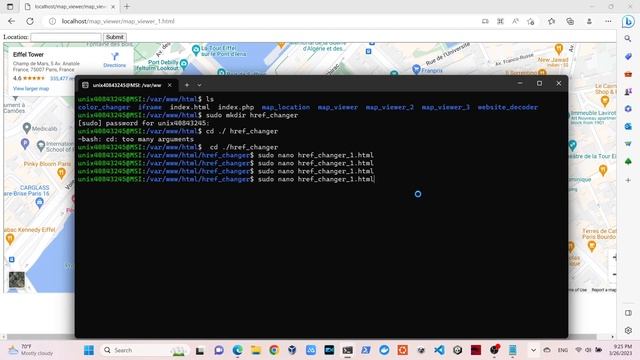Viewport: 640px width, 360px height.
Task: Open the weather widget showing Mostly cloudy
Action: coord(31,350)
